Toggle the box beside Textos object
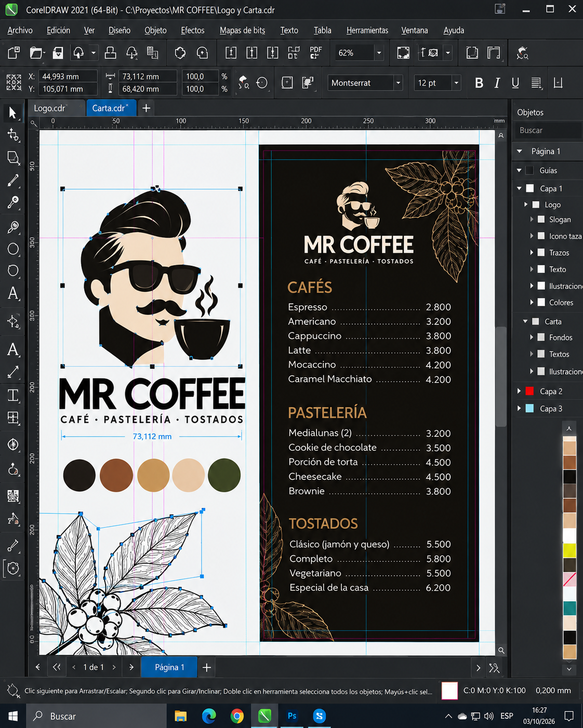 click(541, 354)
